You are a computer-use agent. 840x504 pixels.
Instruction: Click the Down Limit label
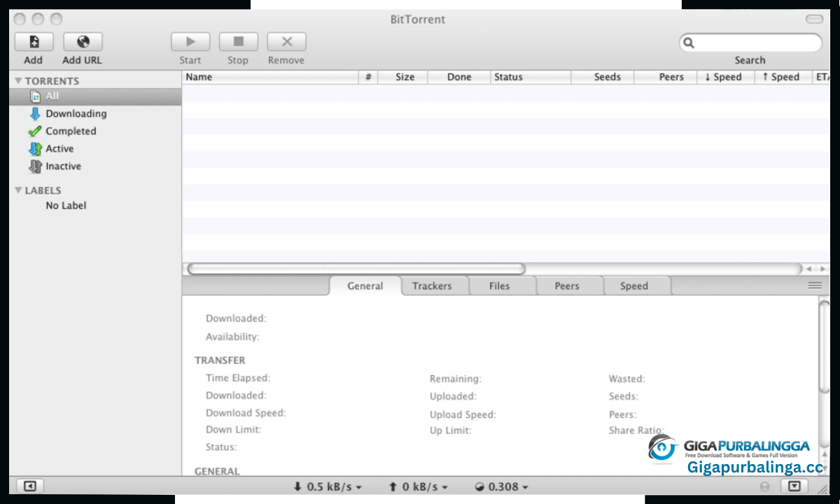pyautogui.click(x=234, y=430)
